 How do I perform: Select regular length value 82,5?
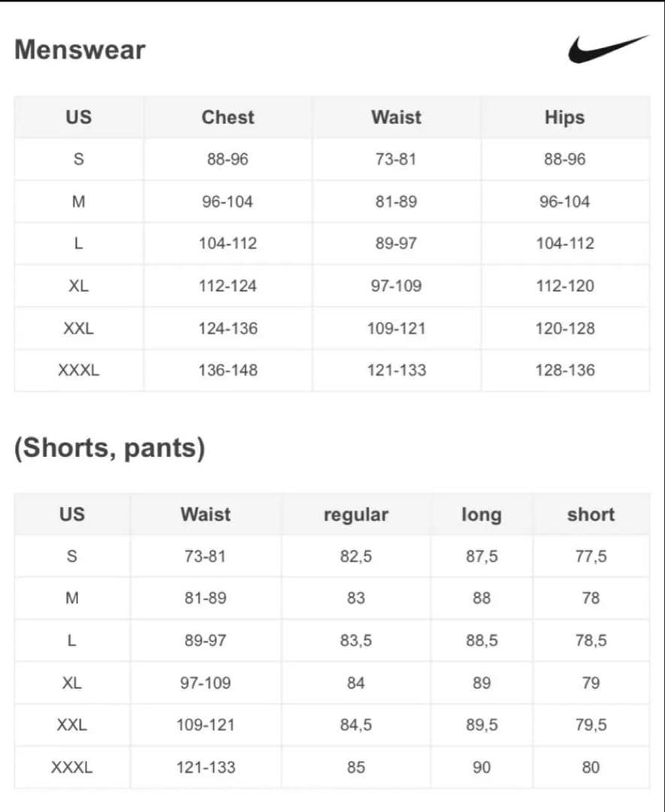[x=356, y=556]
